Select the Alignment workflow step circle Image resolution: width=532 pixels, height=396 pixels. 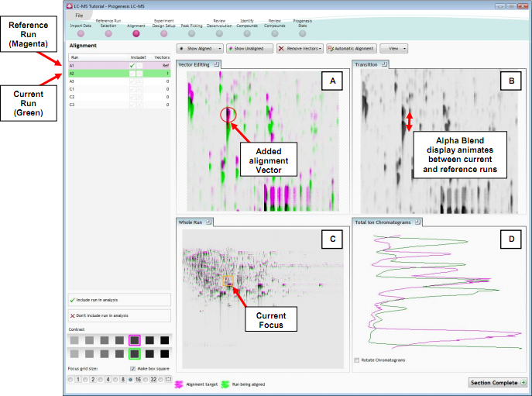click(136, 33)
